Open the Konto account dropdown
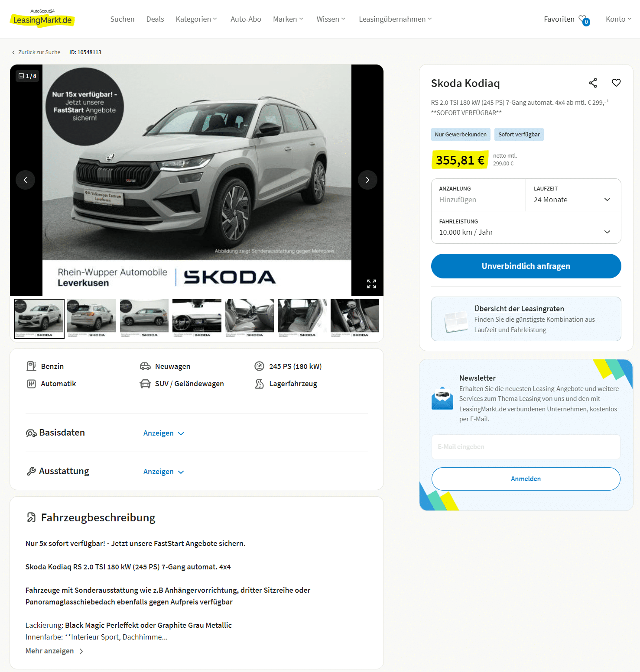Image resolution: width=640 pixels, height=672 pixels. [x=619, y=19]
